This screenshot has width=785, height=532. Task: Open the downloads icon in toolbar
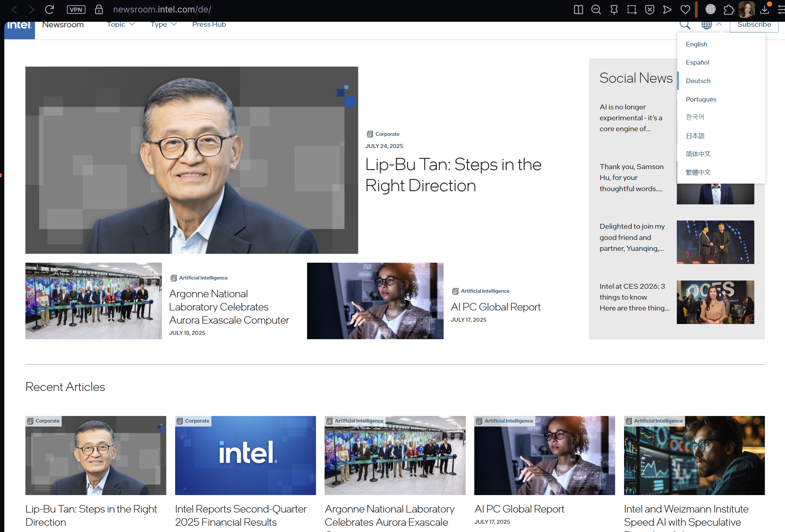[x=765, y=10]
